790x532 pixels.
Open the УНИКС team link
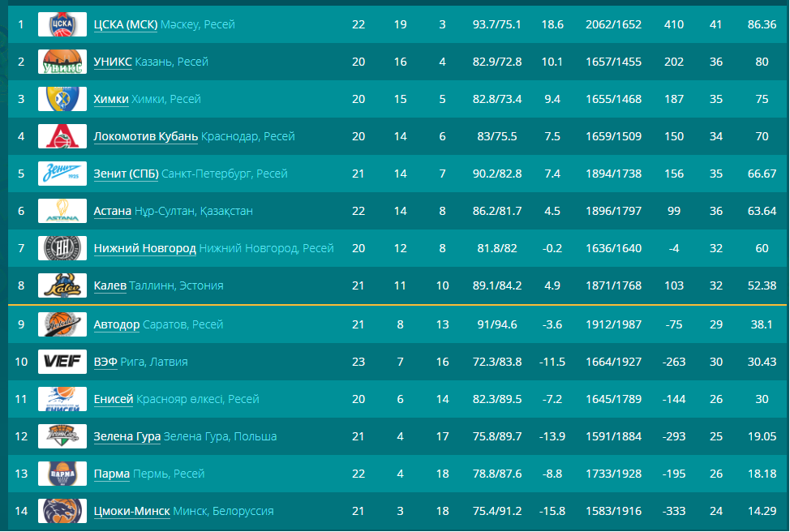point(113,62)
